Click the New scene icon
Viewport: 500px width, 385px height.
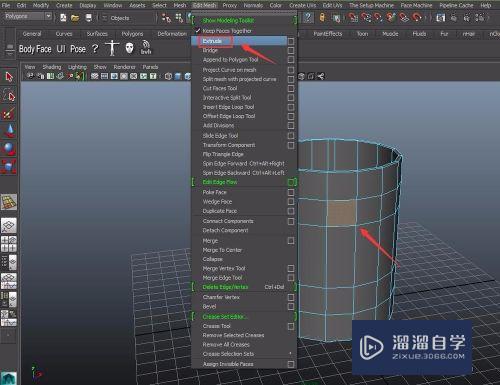pos(63,18)
